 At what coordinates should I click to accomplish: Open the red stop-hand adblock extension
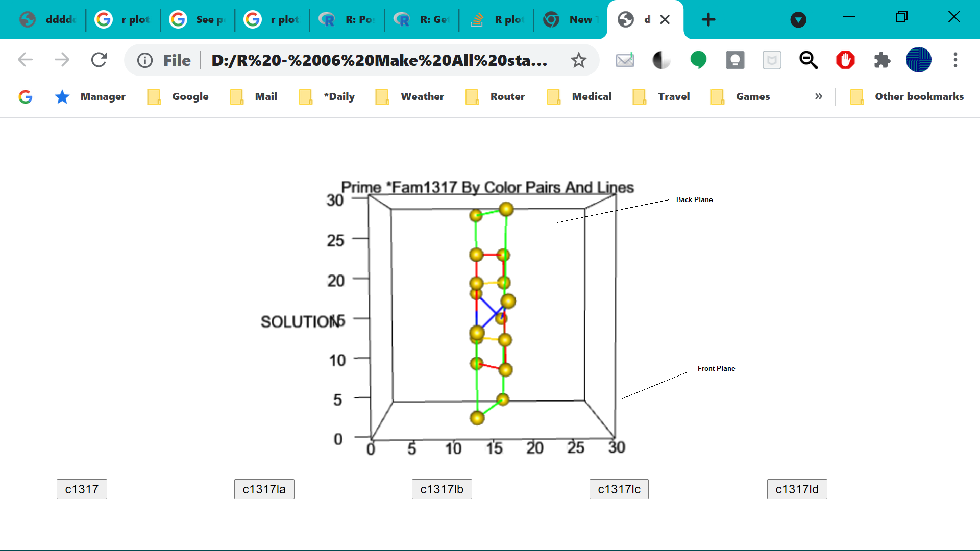[845, 60]
